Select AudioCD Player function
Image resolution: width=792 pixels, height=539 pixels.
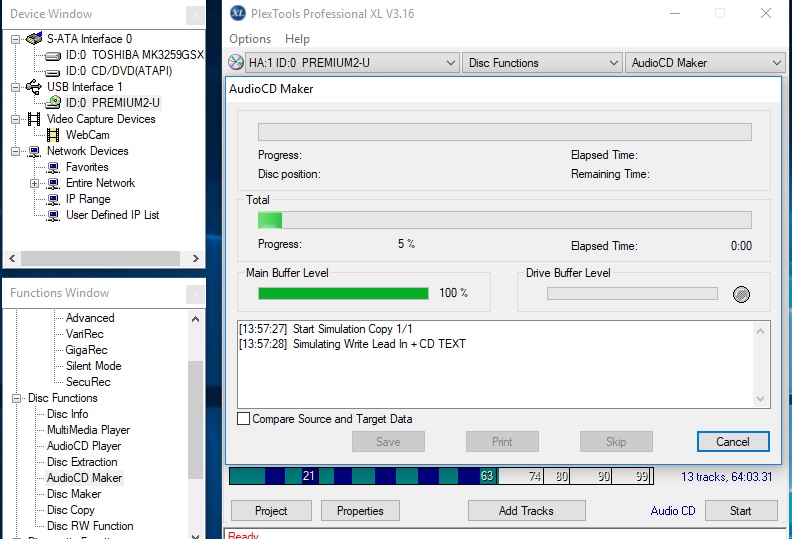[x=84, y=446]
